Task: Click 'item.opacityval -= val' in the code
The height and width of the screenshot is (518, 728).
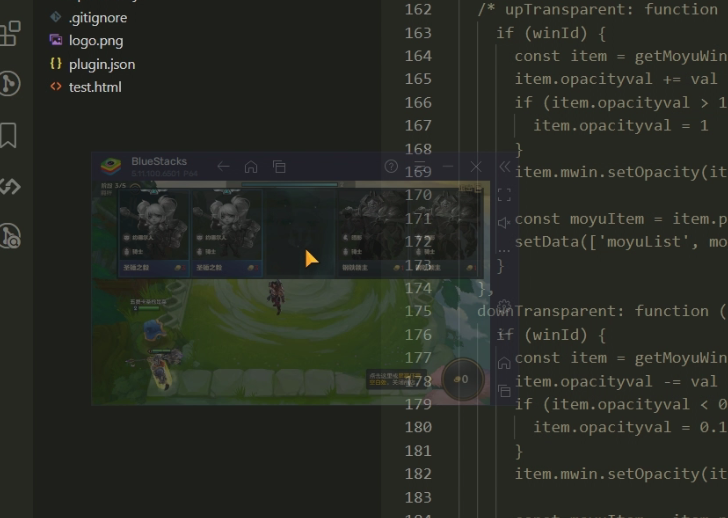Action: (x=616, y=381)
